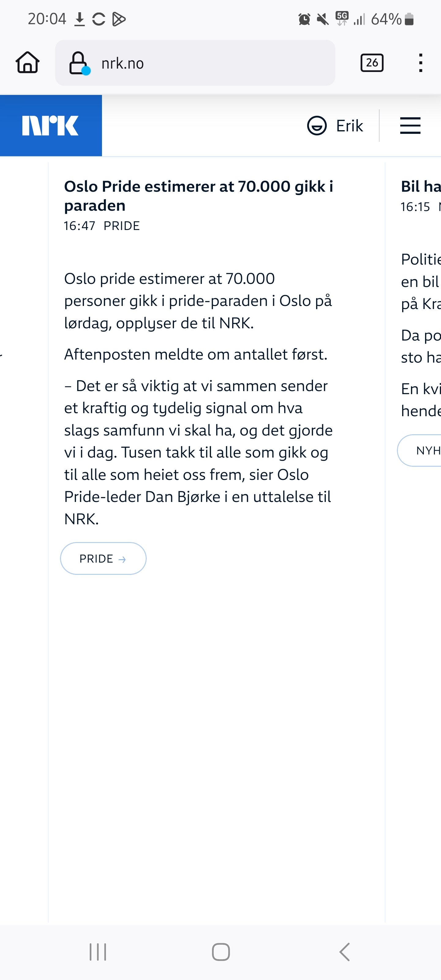The image size is (441, 980).
Task: Tap the alarm icon in status bar
Action: [x=304, y=19]
